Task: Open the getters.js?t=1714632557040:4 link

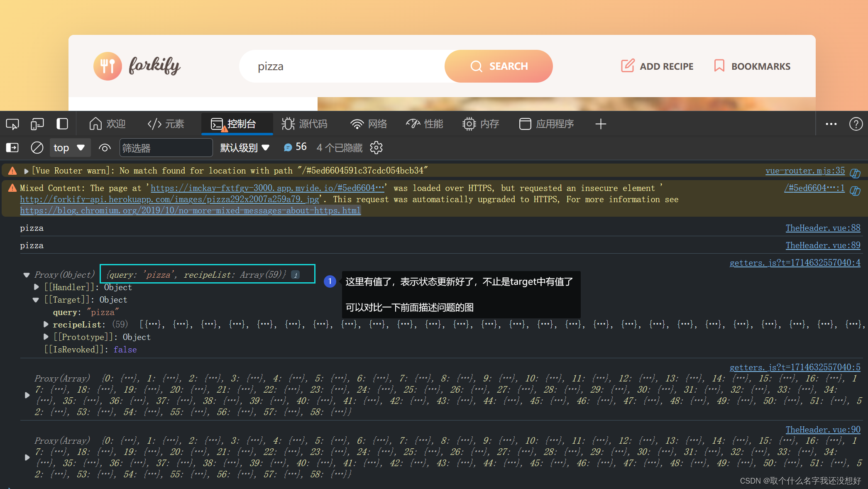Action: pyautogui.click(x=795, y=263)
